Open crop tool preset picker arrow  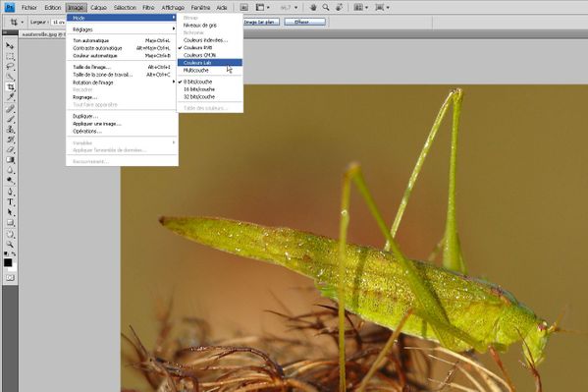23,23
